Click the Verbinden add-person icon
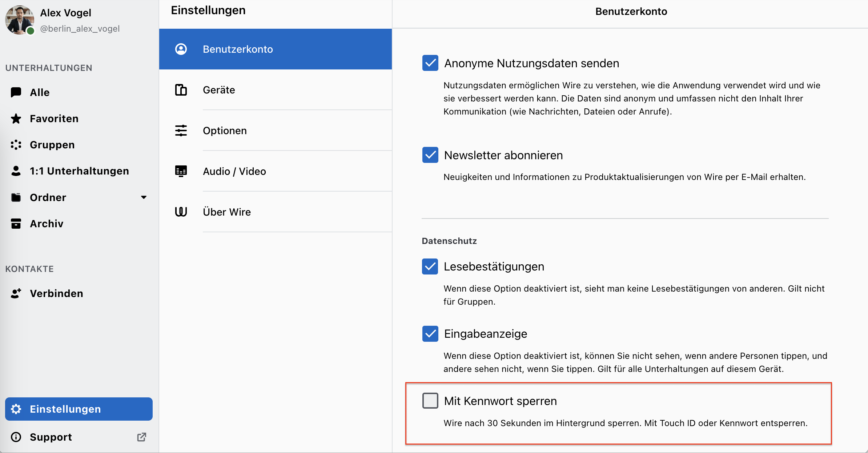This screenshot has width=868, height=453. pos(16,293)
